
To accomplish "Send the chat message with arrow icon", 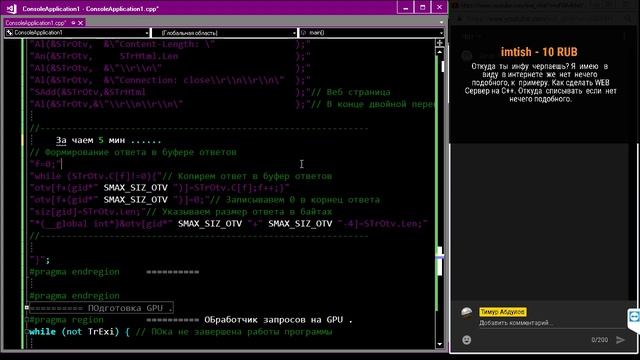I will pos(620,340).
